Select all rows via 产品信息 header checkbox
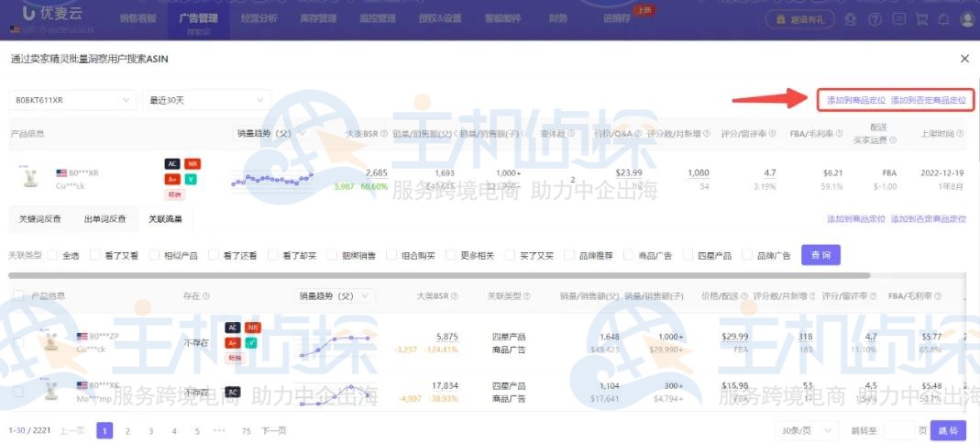Viewport: 980px width, 444px height. click(x=18, y=295)
